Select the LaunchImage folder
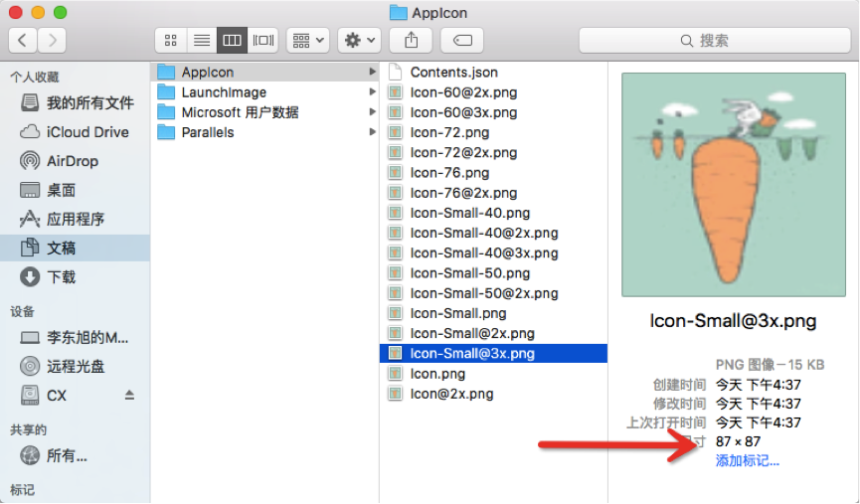 tap(264, 92)
